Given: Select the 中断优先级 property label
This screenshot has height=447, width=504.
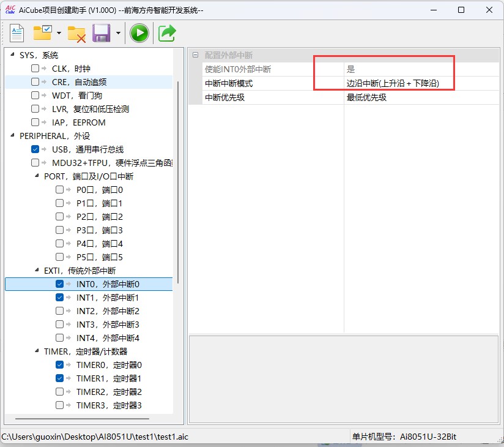Looking at the screenshot, I should click(x=224, y=97).
